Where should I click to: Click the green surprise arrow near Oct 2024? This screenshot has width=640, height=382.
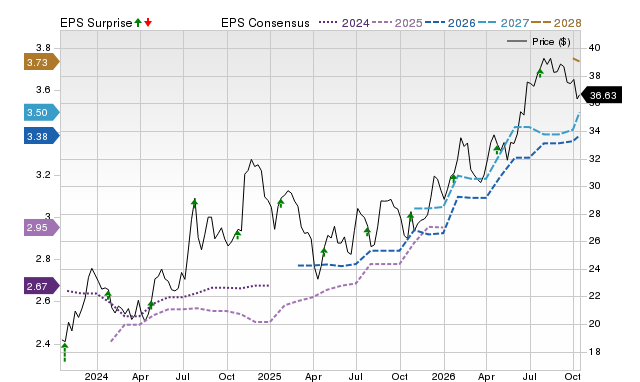(x=238, y=234)
